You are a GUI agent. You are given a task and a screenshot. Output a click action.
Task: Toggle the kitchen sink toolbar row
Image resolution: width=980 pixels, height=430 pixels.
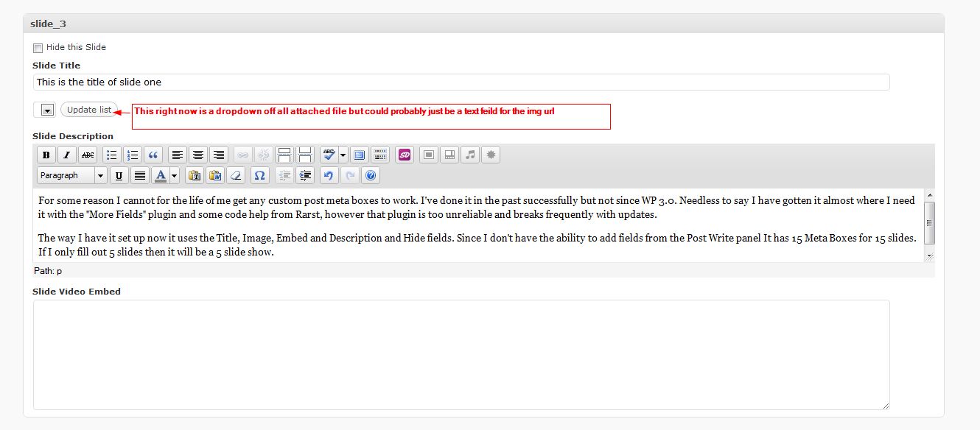coord(379,155)
